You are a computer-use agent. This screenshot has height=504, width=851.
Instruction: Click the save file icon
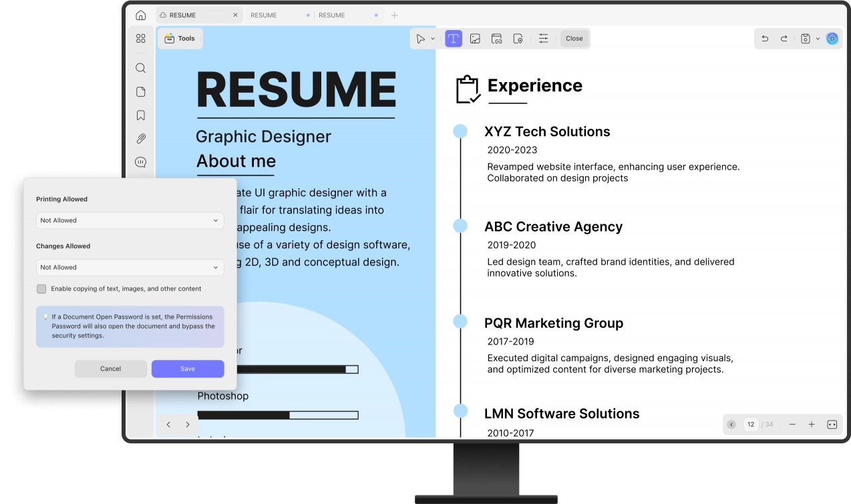click(x=806, y=39)
